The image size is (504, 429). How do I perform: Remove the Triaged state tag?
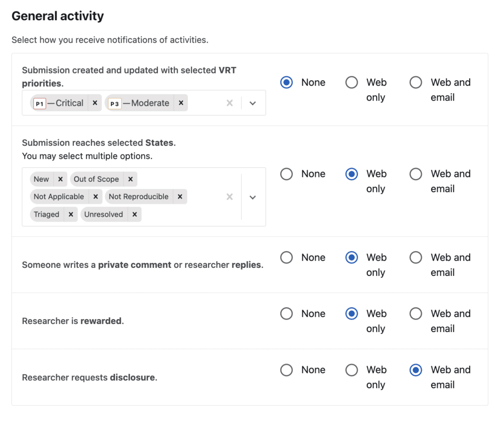(71, 214)
